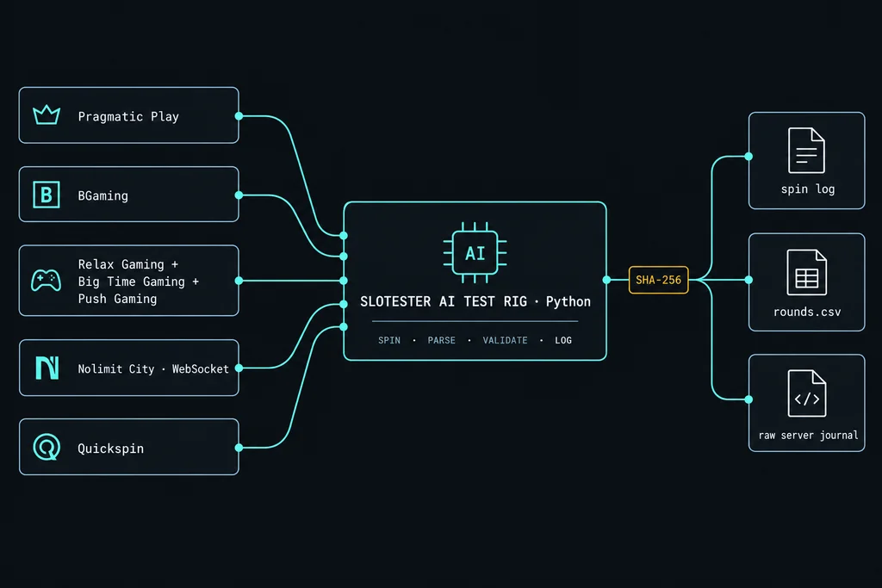Click the gamepad icon beside Relax Gaming
Viewport: 882px width, 588px height.
pyautogui.click(x=47, y=280)
